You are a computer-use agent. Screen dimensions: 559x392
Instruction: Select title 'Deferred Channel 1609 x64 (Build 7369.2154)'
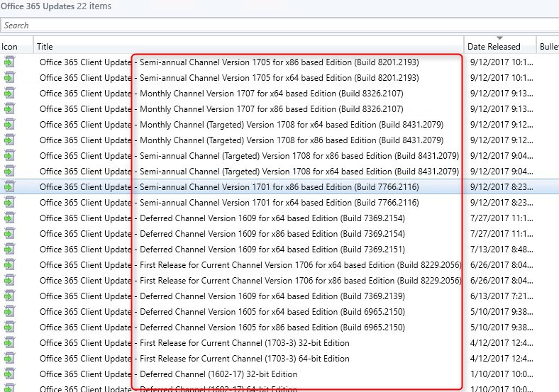[x=223, y=218]
